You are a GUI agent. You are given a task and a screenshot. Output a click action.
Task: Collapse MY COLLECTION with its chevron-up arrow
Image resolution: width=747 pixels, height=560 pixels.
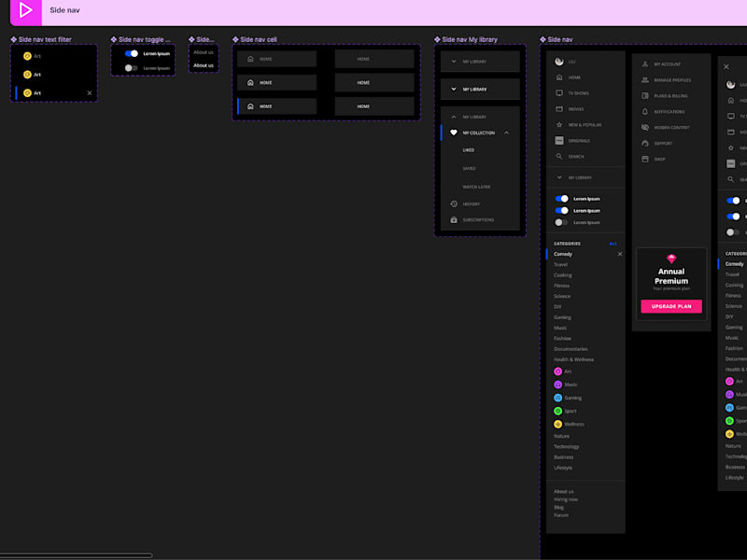pyautogui.click(x=506, y=133)
